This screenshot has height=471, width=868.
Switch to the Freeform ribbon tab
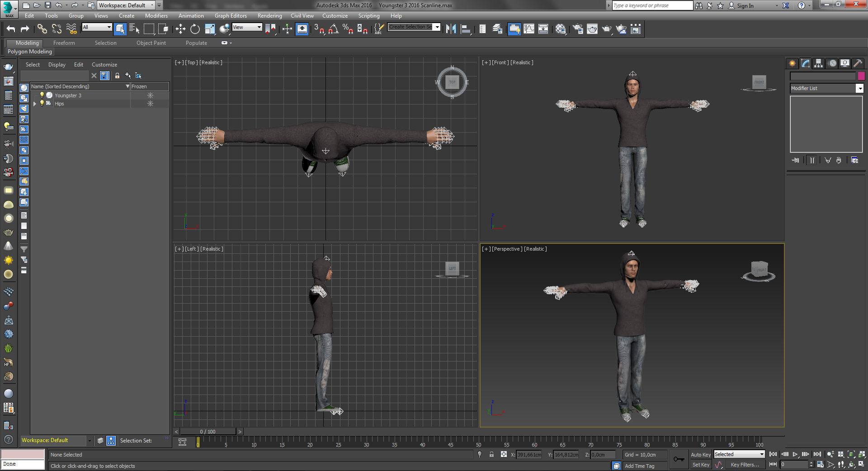pyautogui.click(x=64, y=43)
